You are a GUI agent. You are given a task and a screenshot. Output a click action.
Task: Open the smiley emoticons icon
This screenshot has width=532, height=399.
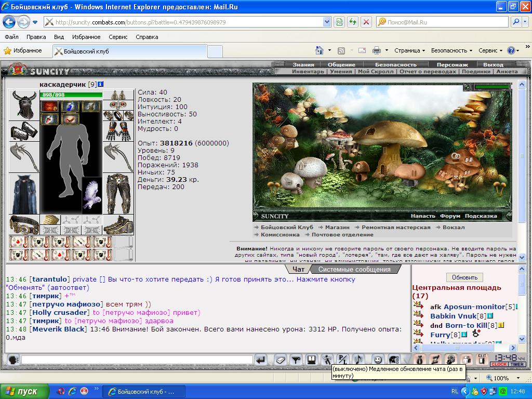click(x=378, y=360)
